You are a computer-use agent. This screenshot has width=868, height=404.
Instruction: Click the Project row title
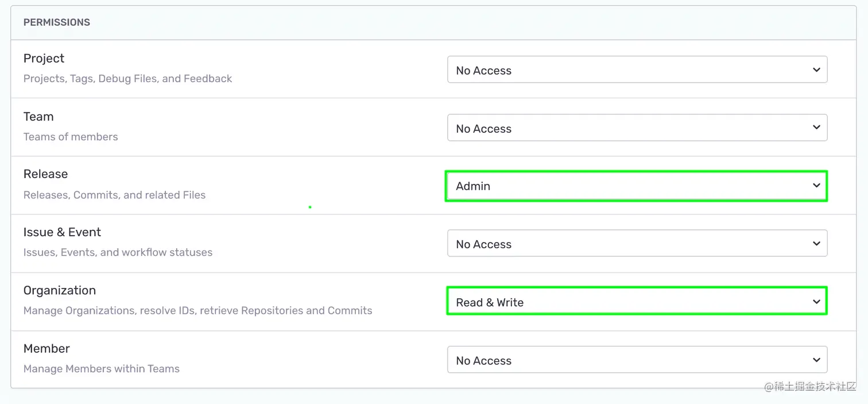pos(44,59)
